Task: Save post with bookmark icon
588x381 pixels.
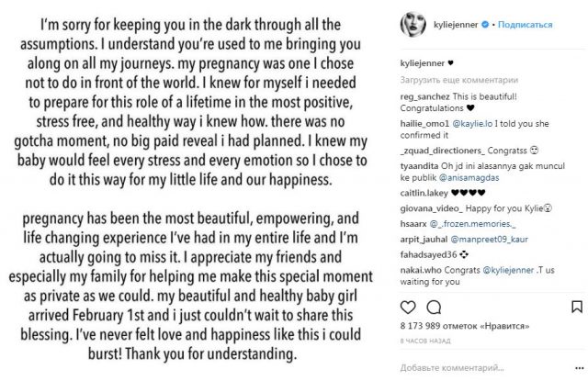Action: tap(577, 308)
